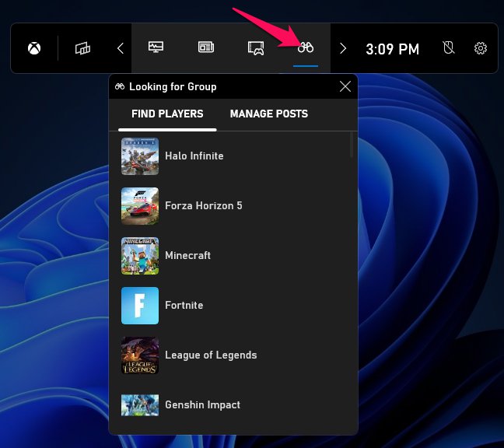Image resolution: width=504 pixels, height=448 pixels.
Task: Click the 3:09 PM clock
Action: click(x=393, y=49)
